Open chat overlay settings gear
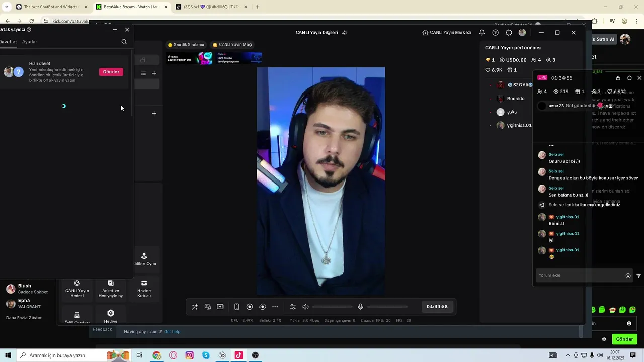 coord(629,78)
